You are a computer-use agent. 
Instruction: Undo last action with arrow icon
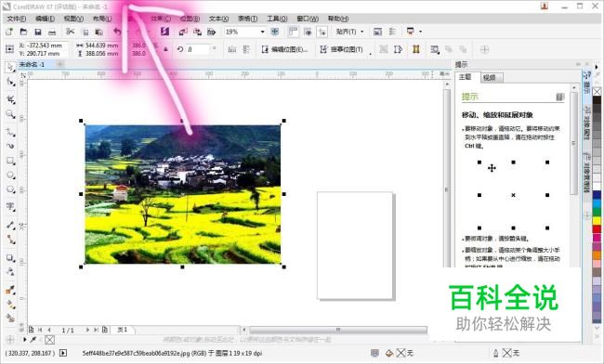pos(117,32)
